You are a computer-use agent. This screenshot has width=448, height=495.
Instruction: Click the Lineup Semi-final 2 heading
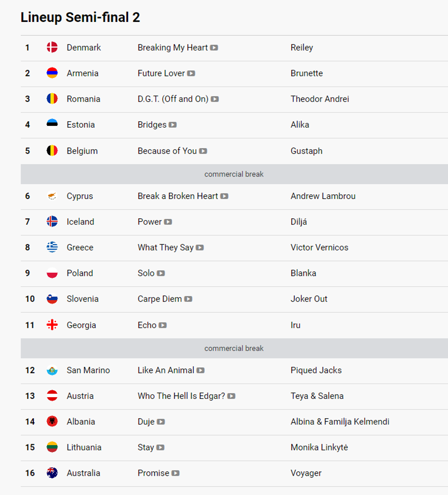tap(80, 17)
